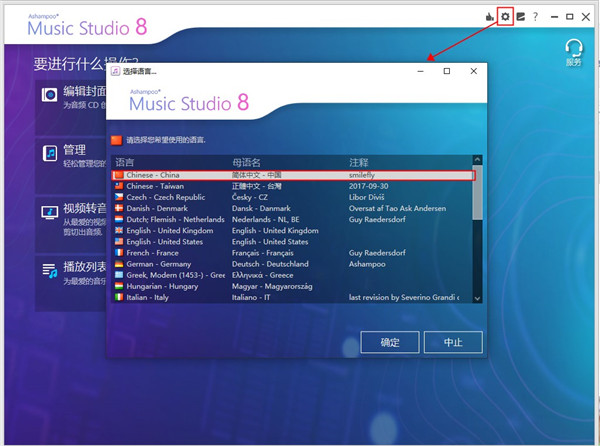Sort by 母语名 column header

[246, 163]
